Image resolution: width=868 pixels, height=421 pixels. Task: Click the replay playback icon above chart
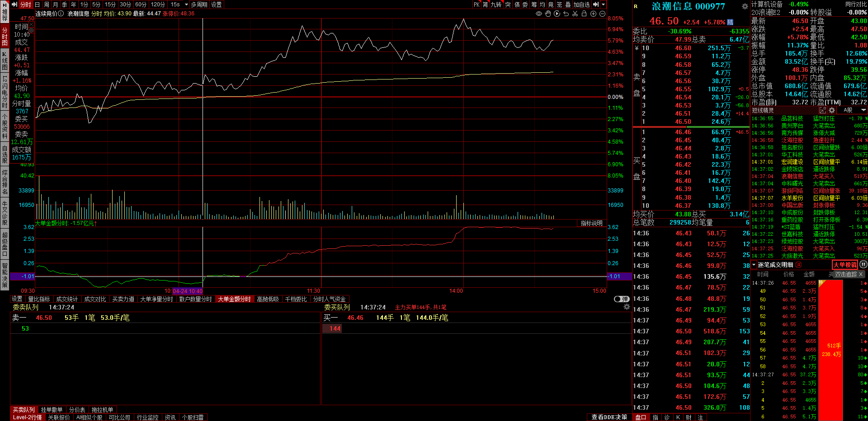(557, 14)
